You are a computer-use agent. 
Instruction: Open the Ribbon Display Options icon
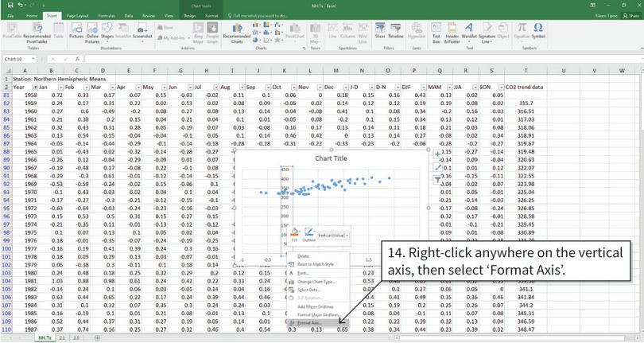click(592, 6)
